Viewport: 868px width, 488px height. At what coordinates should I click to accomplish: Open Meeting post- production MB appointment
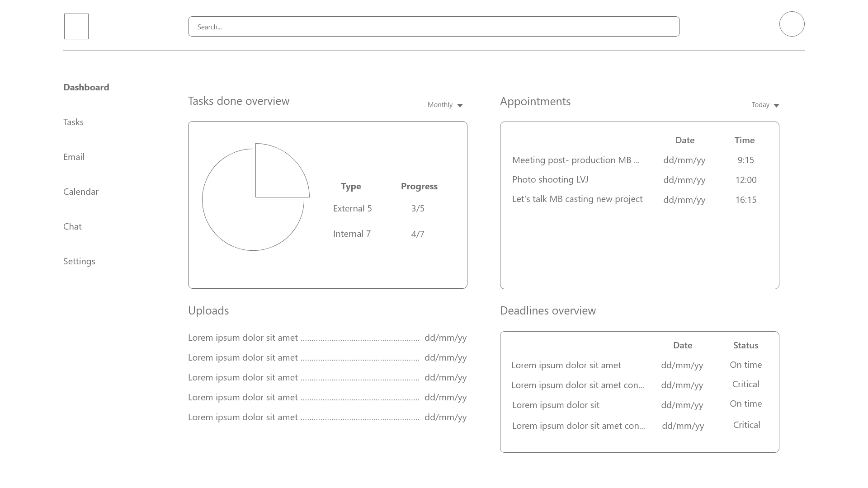576,160
